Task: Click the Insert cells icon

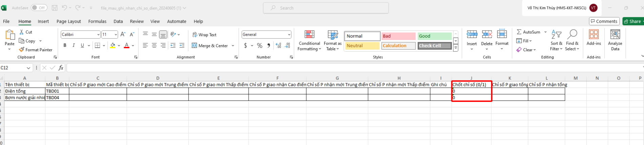Action: (x=472, y=35)
